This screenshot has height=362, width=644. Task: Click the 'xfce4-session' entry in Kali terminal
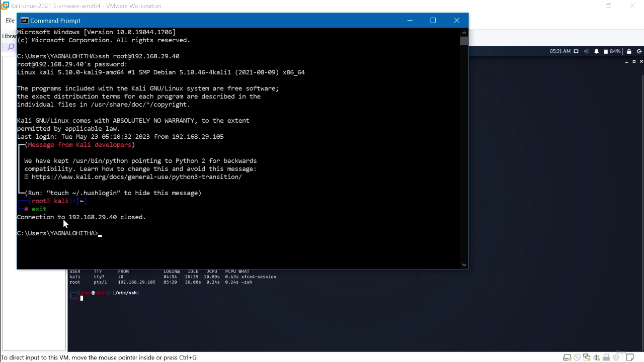[259, 277]
